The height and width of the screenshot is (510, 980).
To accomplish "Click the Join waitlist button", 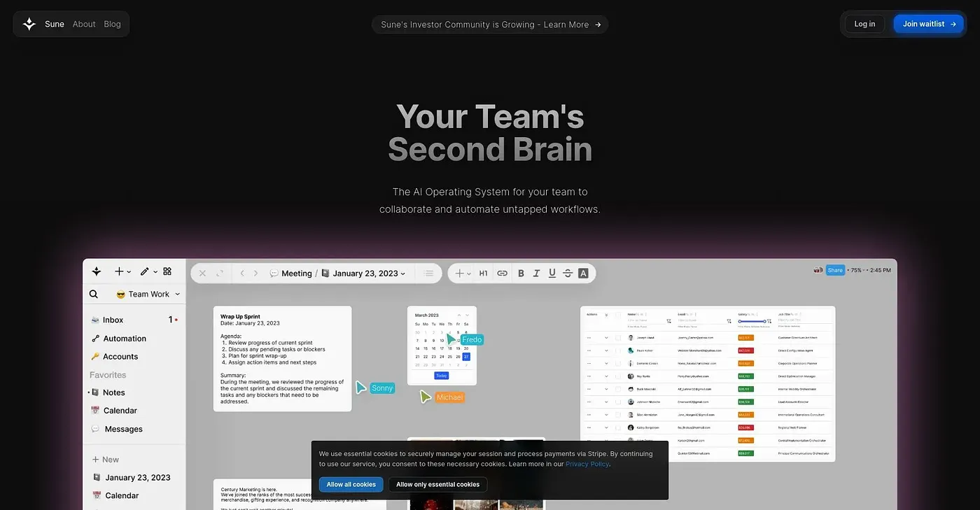I will pos(929,24).
